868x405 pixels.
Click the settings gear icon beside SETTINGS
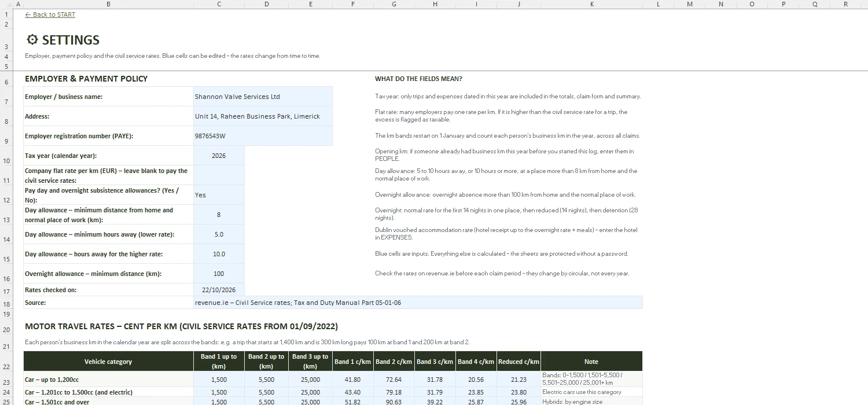[x=32, y=40]
